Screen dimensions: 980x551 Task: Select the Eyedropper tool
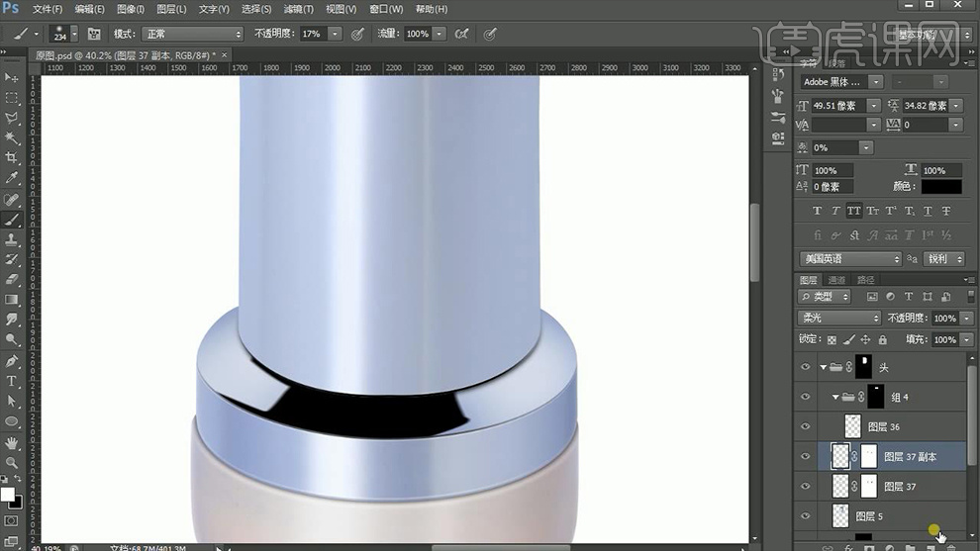point(12,178)
